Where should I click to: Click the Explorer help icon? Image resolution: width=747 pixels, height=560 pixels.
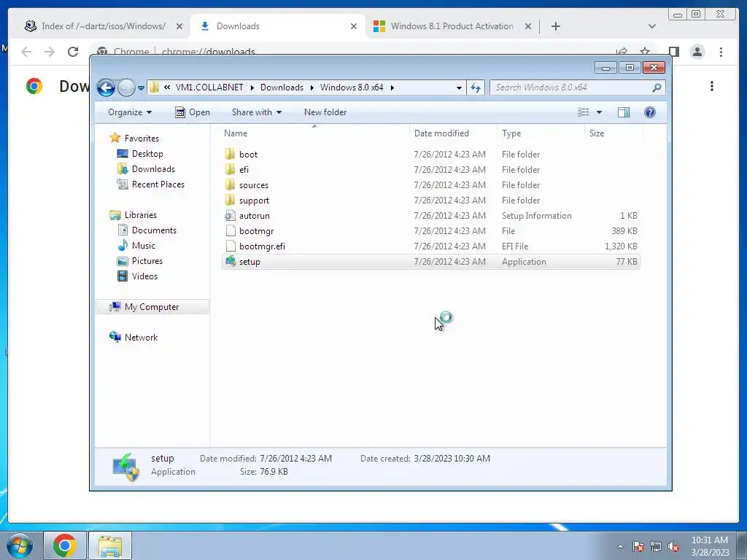click(x=650, y=112)
